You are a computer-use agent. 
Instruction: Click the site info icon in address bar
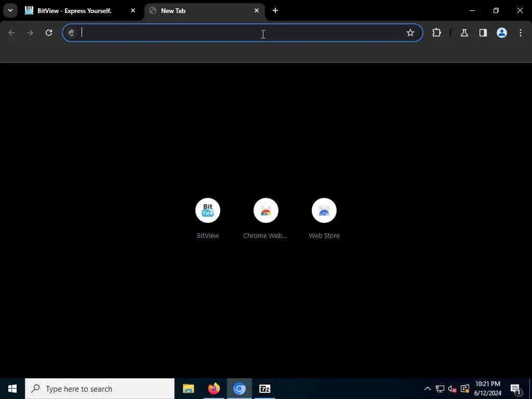(72, 33)
